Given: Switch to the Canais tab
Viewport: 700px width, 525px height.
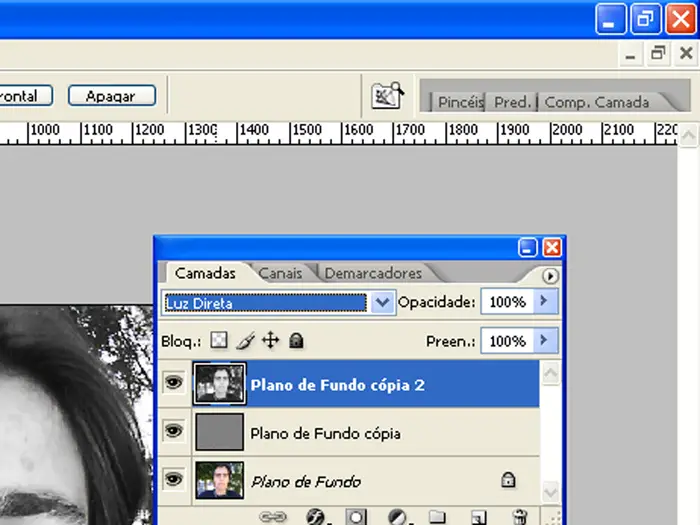Looking at the screenshot, I should (x=279, y=273).
